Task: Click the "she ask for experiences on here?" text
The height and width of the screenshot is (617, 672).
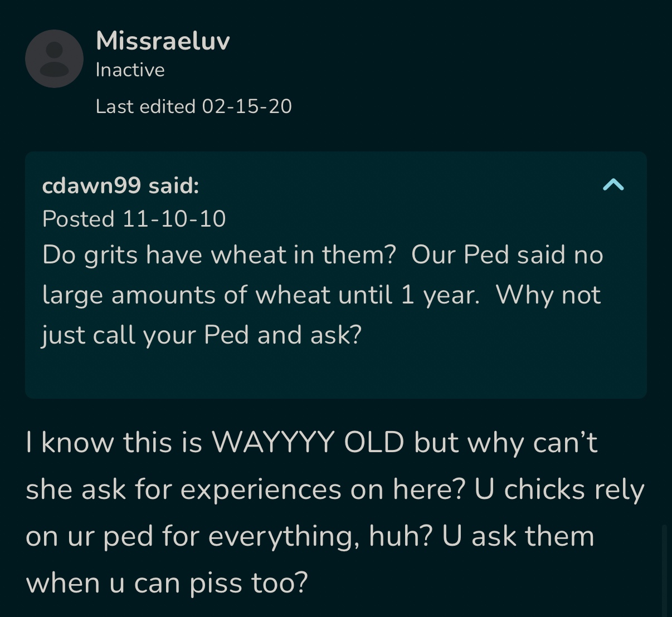Action: 245,489
